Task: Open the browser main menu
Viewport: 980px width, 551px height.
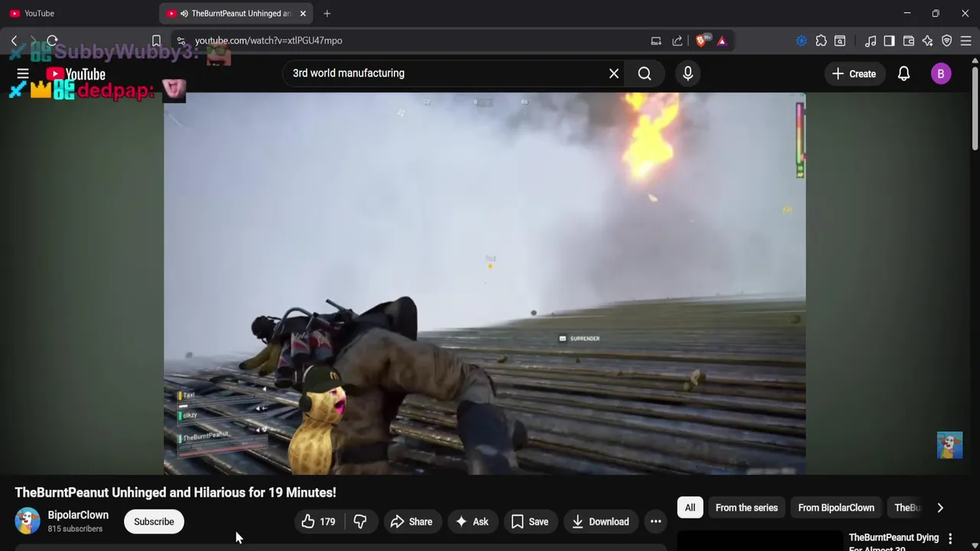Action: tap(966, 41)
